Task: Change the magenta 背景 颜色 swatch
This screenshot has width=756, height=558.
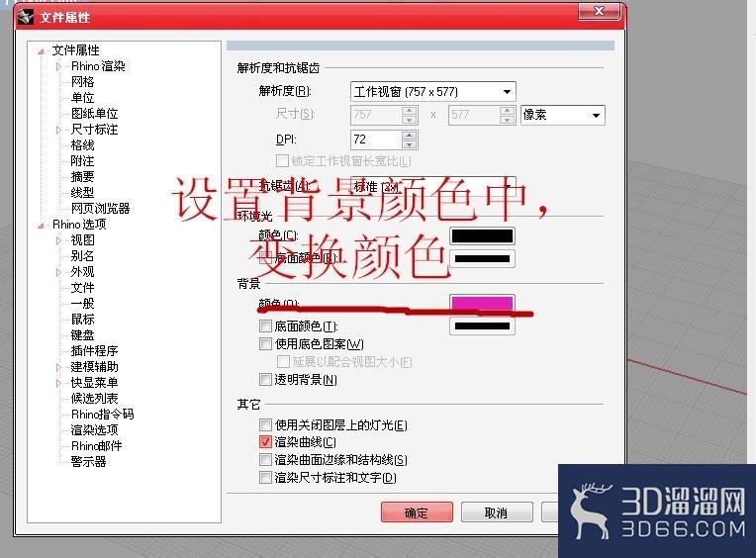Action: pos(482,303)
